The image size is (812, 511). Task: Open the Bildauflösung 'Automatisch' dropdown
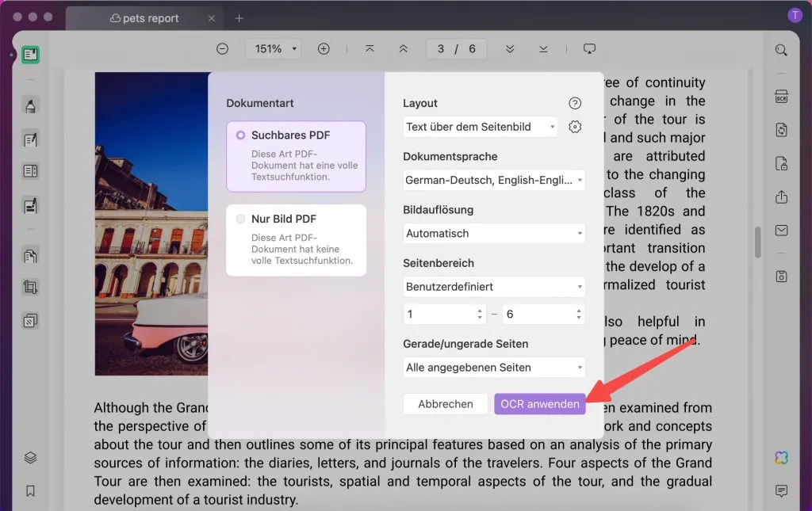pyautogui.click(x=494, y=233)
